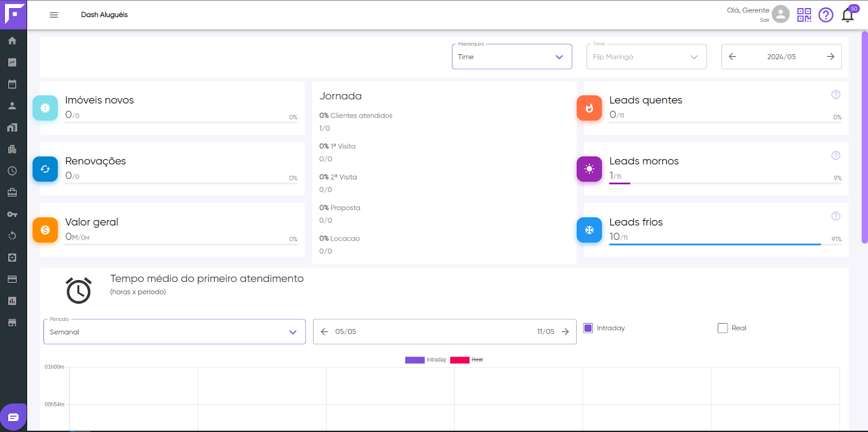Click the user avatar icon
This screenshot has height=432, width=868.
click(781, 14)
